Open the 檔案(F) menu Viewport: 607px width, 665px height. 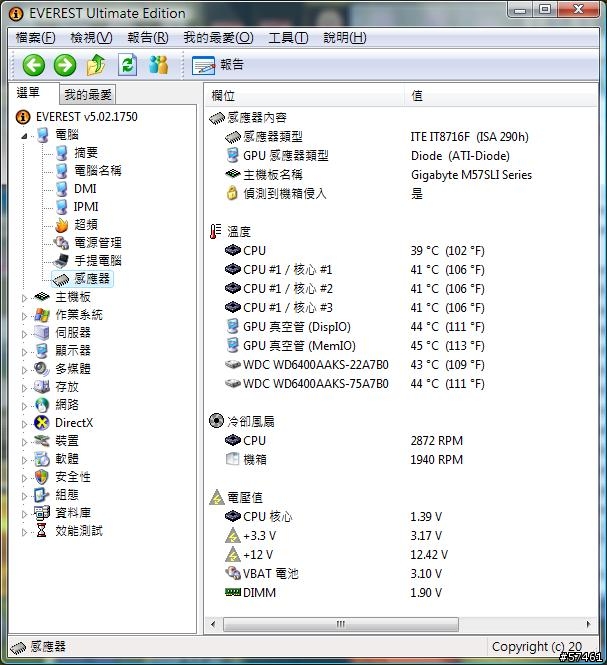pyautogui.click(x=35, y=38)
